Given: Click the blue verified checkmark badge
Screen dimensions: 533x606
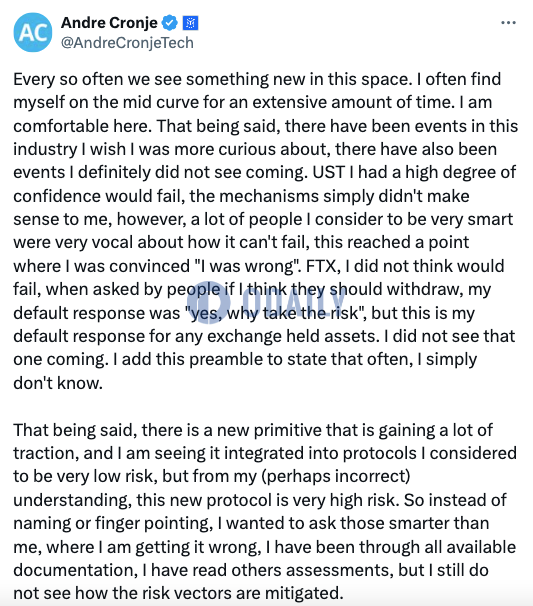Looking at the screenshot, I should 169,23.
